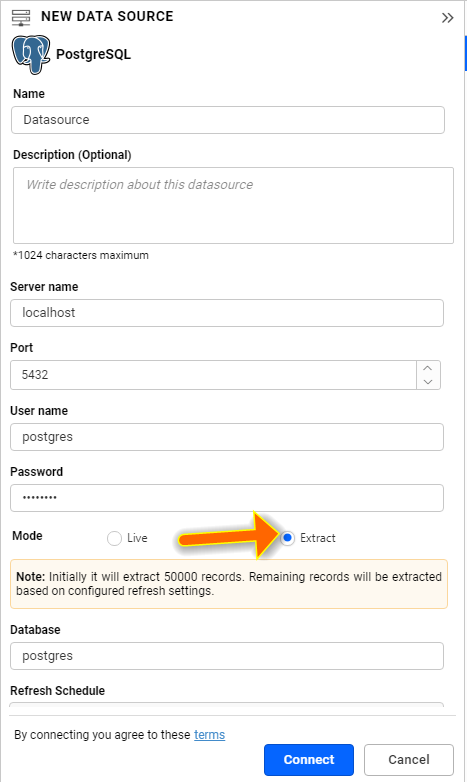Click the Database field

tap(227, 656)
